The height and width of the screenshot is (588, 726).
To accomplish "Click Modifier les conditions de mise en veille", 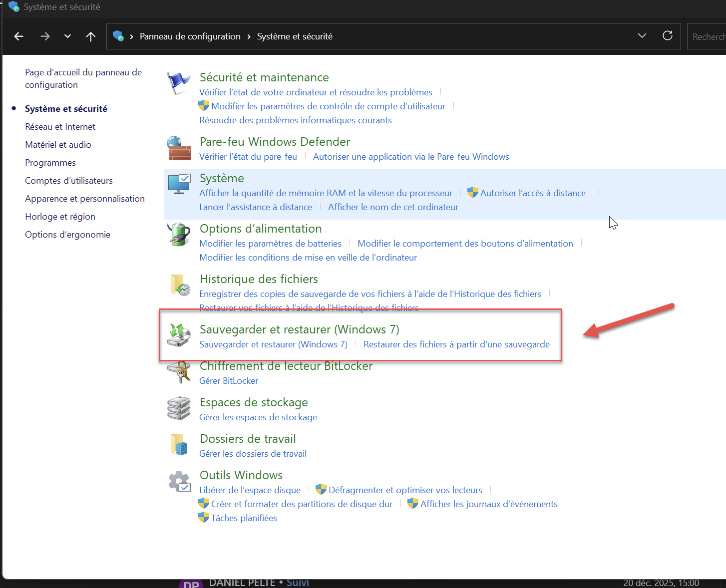I will (x=308, y=258).
